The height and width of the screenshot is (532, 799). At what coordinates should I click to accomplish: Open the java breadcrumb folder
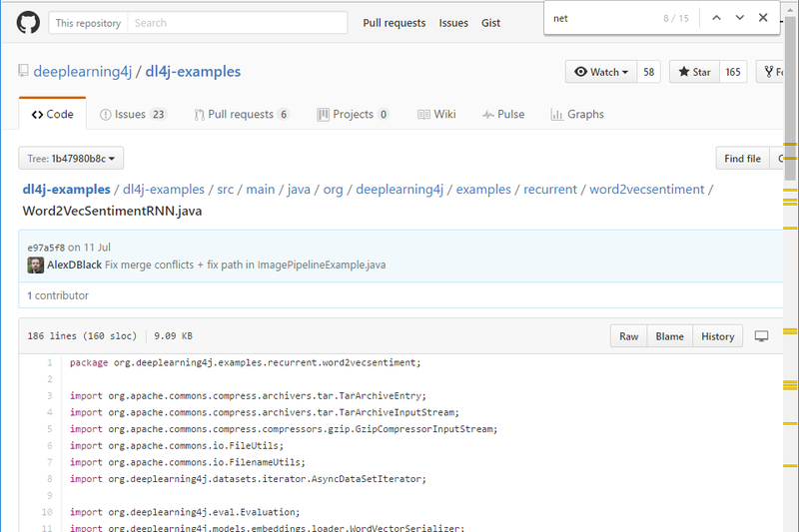(x=299, y=189)
